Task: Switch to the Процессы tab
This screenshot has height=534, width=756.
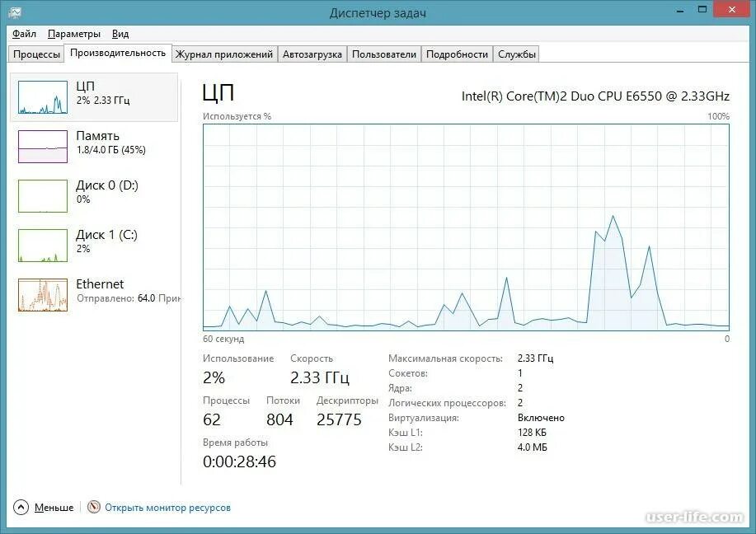Action: point(35,54)
